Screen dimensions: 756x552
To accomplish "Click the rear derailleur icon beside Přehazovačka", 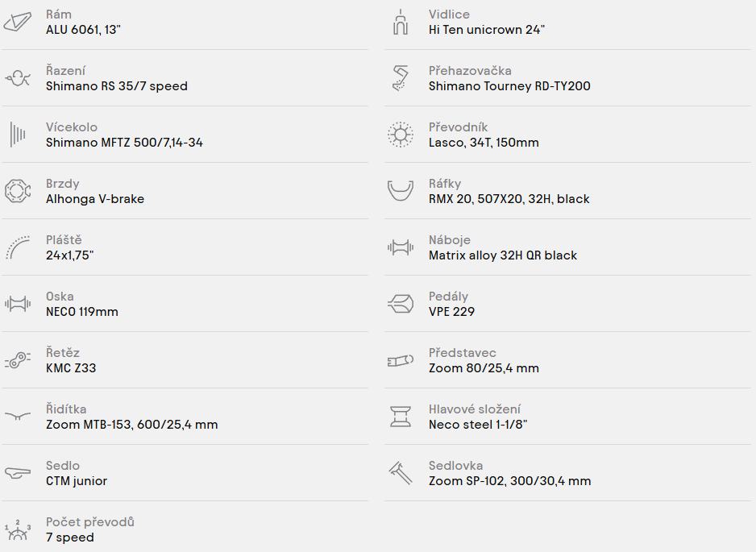I will [x=401, y=78].
